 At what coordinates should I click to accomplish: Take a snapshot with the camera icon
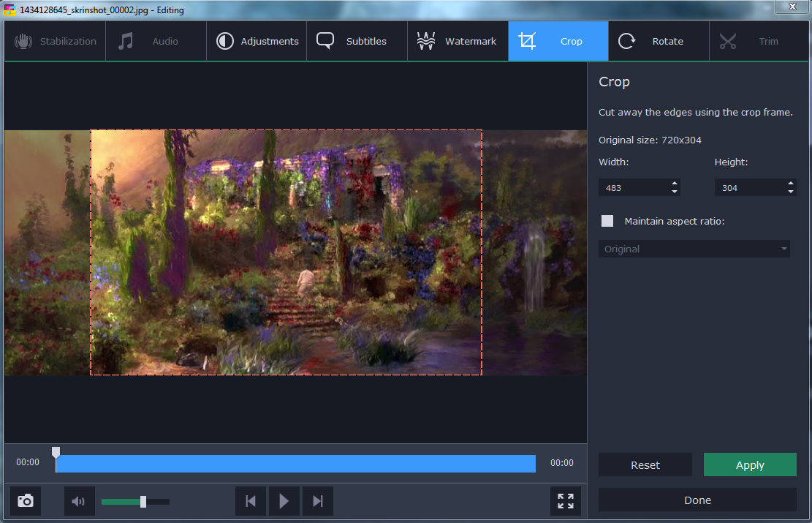(26, 501)
